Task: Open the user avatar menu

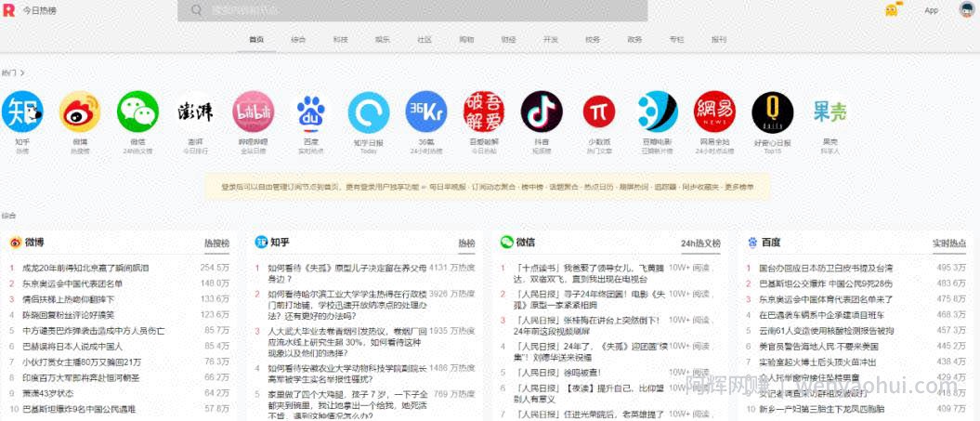Action: (x=967, y=9)
